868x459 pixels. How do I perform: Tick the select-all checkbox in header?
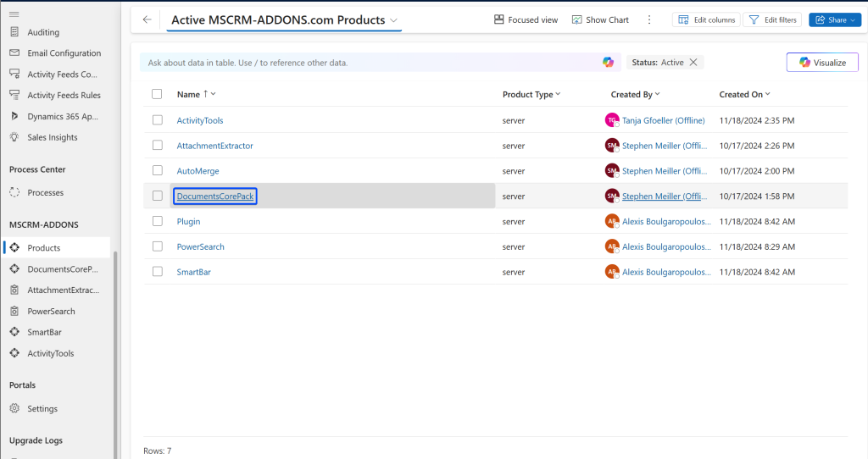pos(157,94)
